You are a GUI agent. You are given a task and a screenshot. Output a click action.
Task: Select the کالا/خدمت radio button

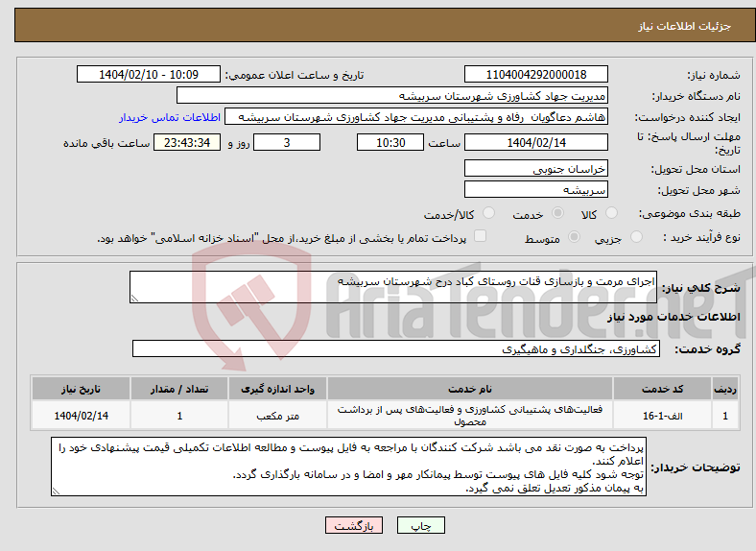[x=488, y=213]
